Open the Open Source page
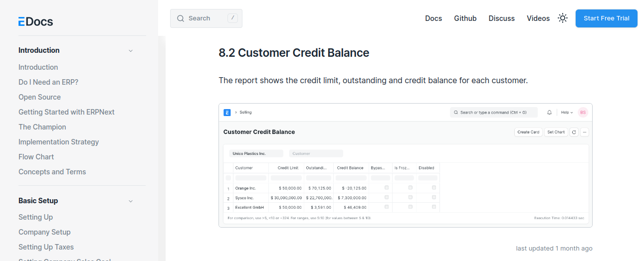 pyautogui.click(x=40, y=97)
